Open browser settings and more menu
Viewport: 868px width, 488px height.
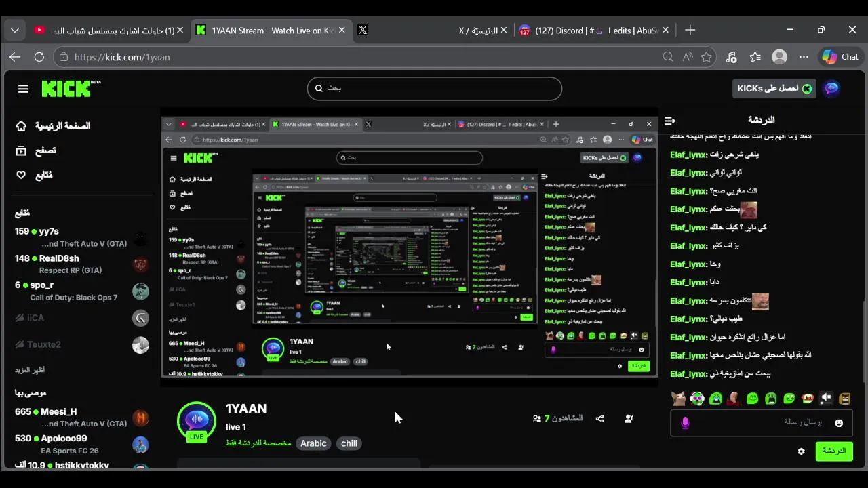(x=804, y=57)
